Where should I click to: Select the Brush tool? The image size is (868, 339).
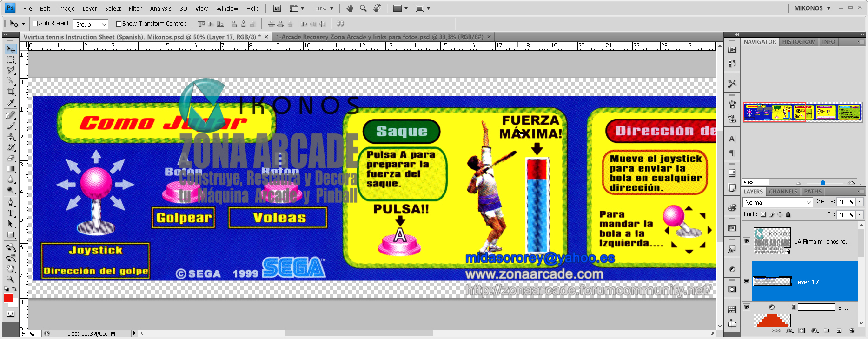click(x=11, y=126)
